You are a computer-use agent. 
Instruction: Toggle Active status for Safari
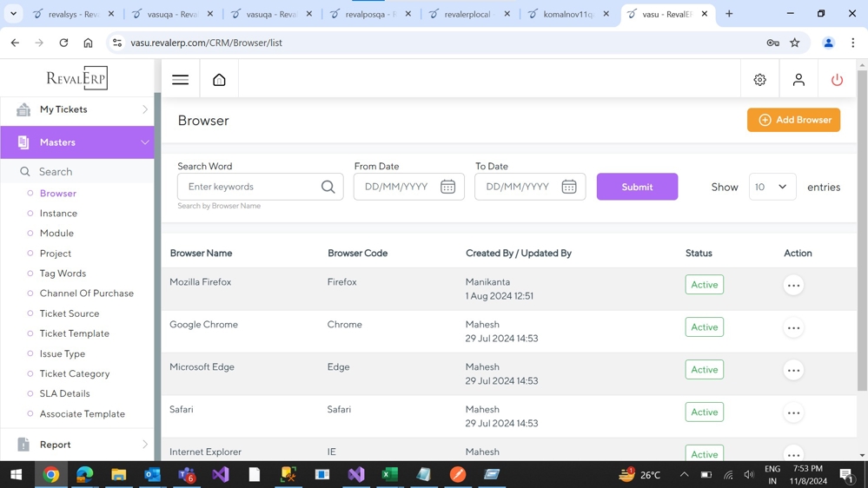(x=704, y=412)
